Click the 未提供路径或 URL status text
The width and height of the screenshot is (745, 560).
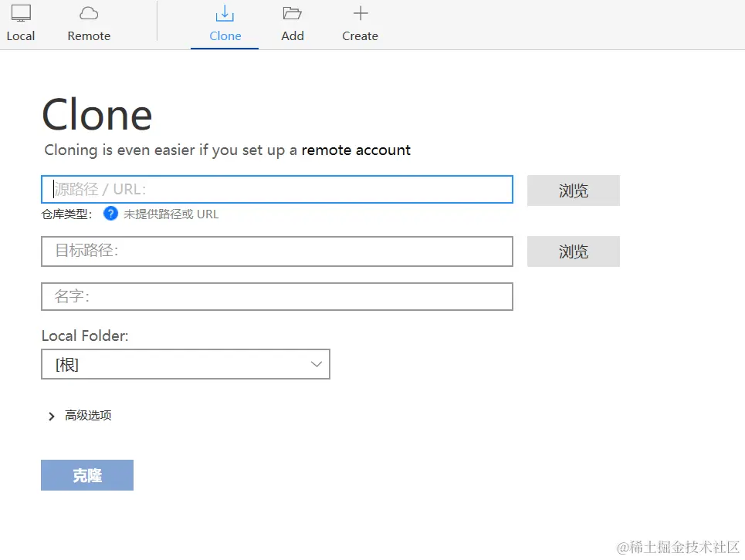pyautogui.click(x=171, y=214)
